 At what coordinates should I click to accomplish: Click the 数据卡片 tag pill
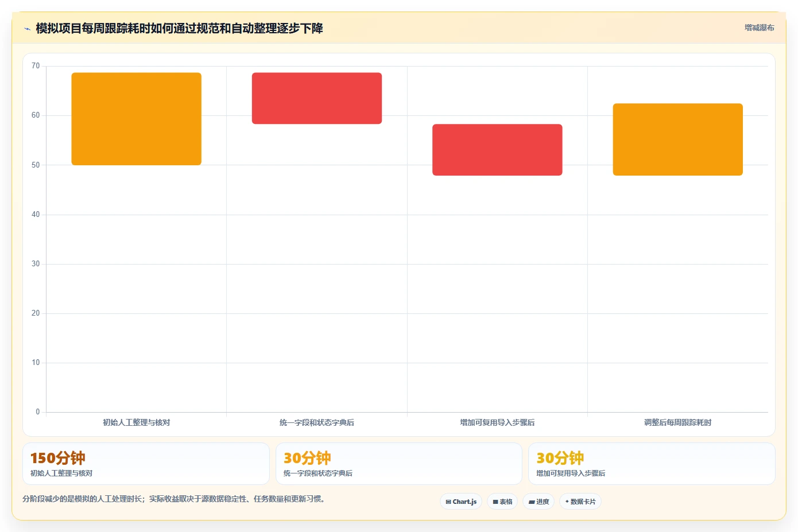pyautogui.click(x=580, y=502)
